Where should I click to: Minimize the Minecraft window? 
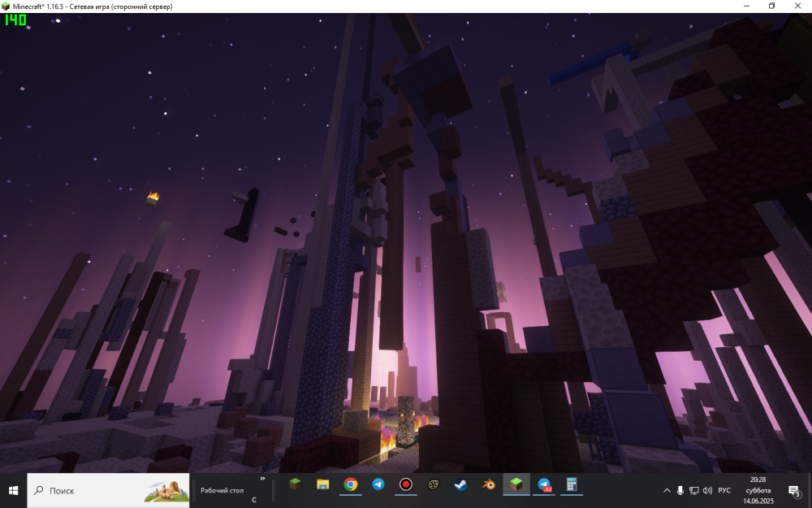(x=746, y=7)
